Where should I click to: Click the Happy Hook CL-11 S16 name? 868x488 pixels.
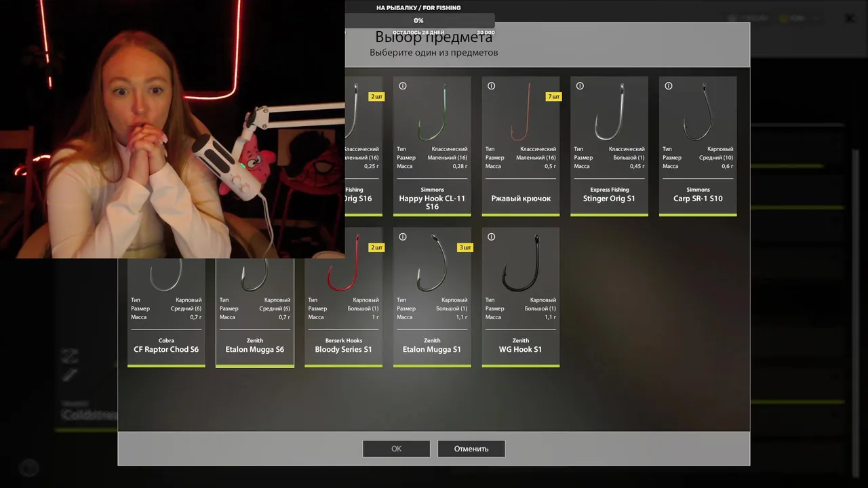tap(433, 203)
